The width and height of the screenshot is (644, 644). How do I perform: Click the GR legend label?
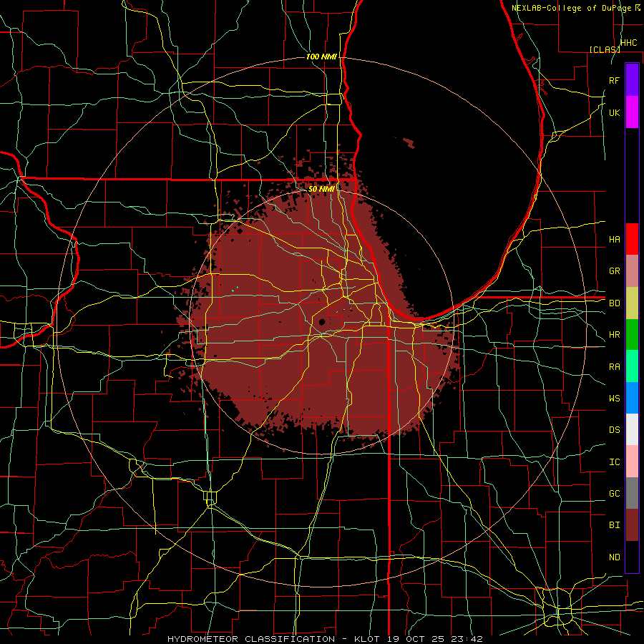point(615,271)
